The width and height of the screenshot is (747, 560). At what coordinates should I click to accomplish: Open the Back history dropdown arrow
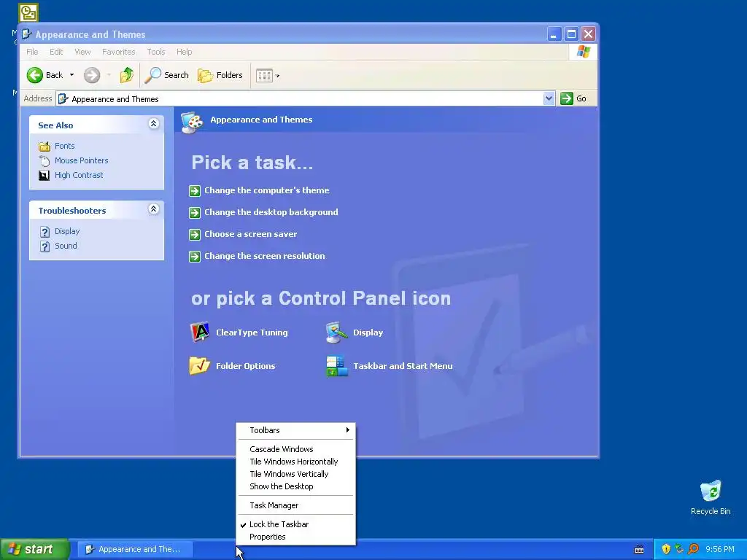coord(71,75)
